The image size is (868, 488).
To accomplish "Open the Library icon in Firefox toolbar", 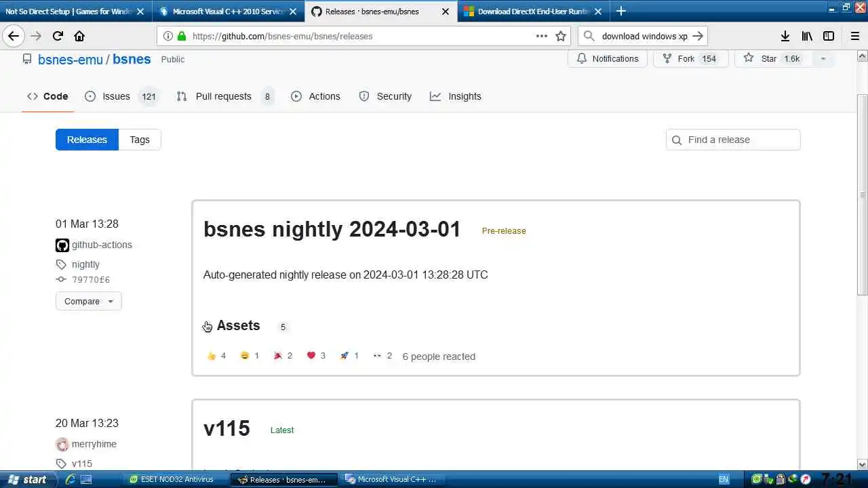I will 807,36.
